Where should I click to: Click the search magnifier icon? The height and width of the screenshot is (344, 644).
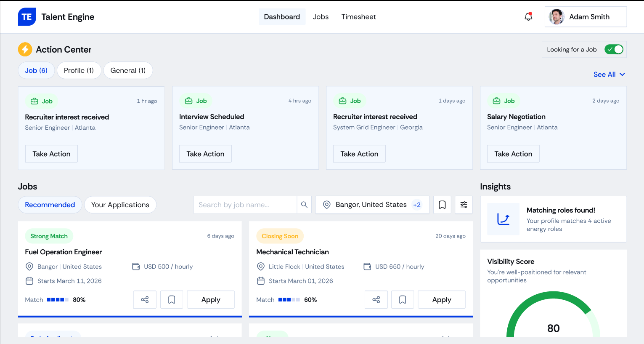(304, 205)
